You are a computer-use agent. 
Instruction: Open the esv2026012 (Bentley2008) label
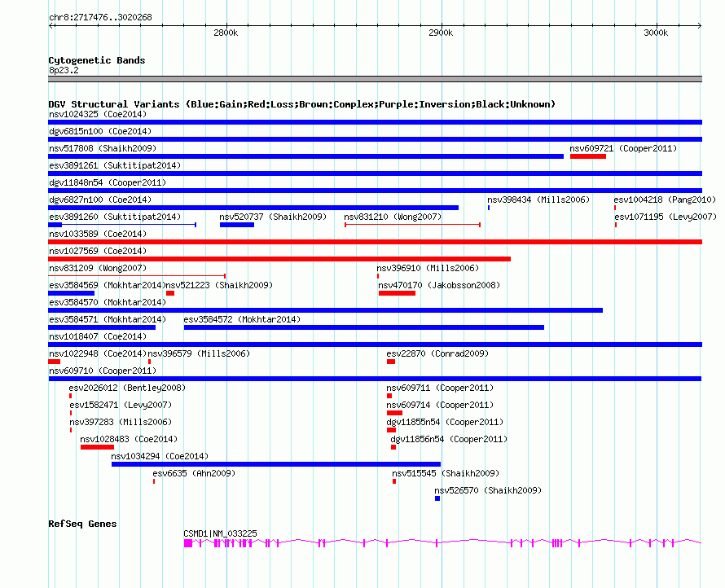click(127, 388)
